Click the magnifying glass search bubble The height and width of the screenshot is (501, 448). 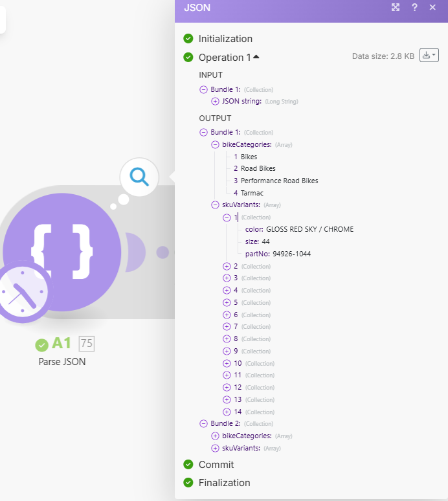(x=139, y=177)
